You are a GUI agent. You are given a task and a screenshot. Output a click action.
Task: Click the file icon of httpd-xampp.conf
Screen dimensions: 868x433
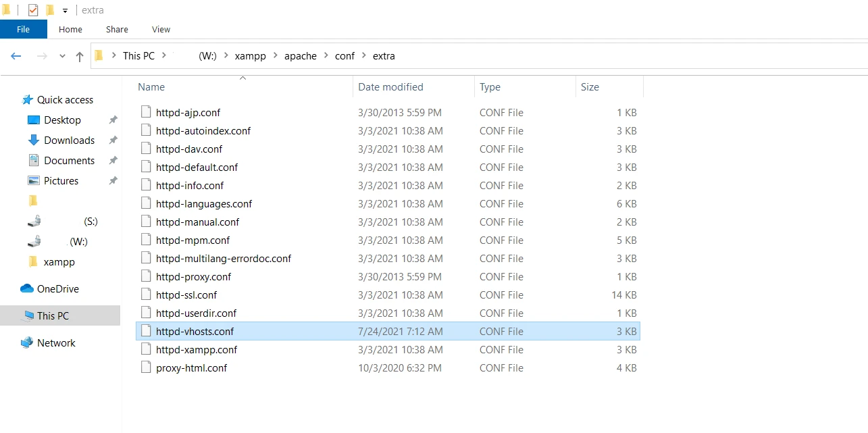click(145, 349)
